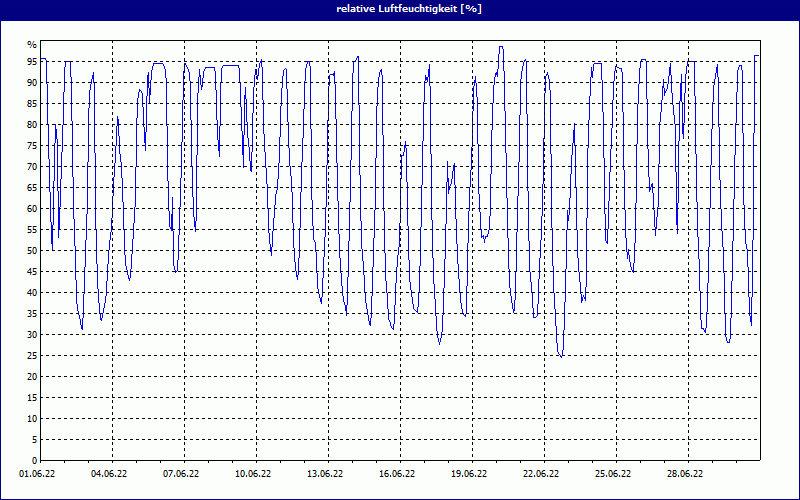The height and width of the screenshot is (500, 800).
Task: Select the 04.06.22 date label
Action: point(110,474)
